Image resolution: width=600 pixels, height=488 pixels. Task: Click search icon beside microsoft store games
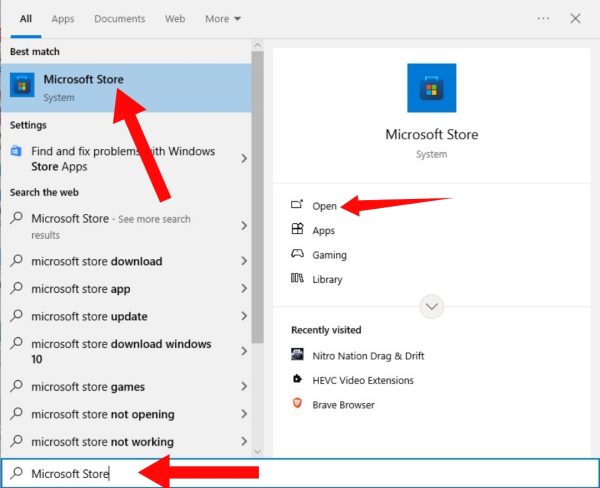point(16,386)
